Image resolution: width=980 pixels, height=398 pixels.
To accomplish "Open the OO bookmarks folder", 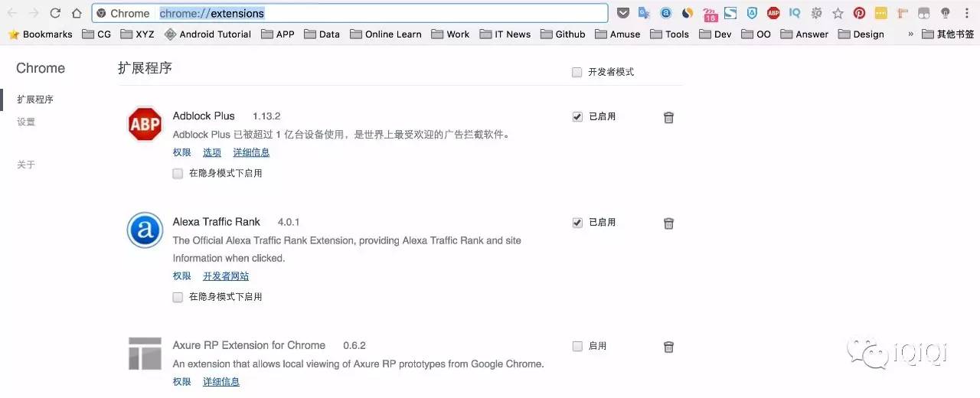I will click(x=756, y=34).
